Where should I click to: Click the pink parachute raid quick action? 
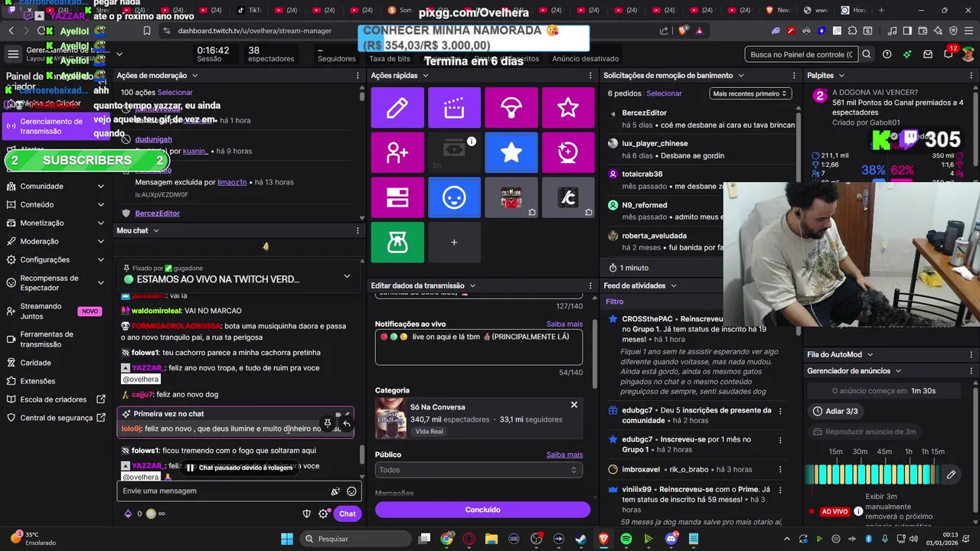coord(511,108)
